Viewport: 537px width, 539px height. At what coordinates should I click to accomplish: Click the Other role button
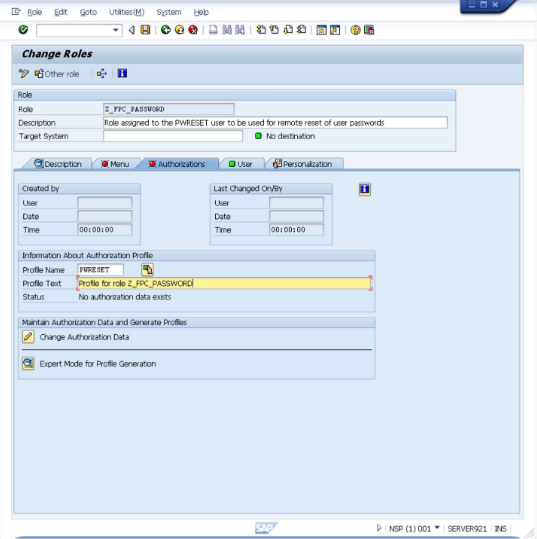coord(57,74)
